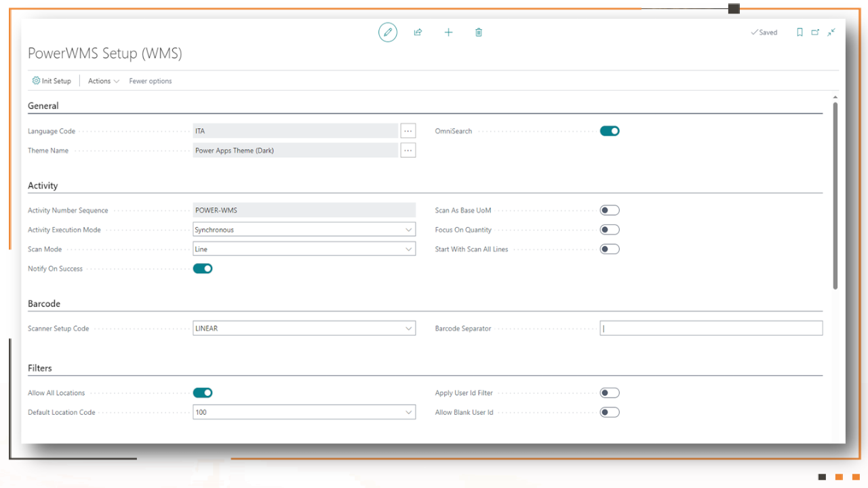868x488 pixels.
Task: Click Theme Name field Power Apps Theme
Action: coord(296,150)
